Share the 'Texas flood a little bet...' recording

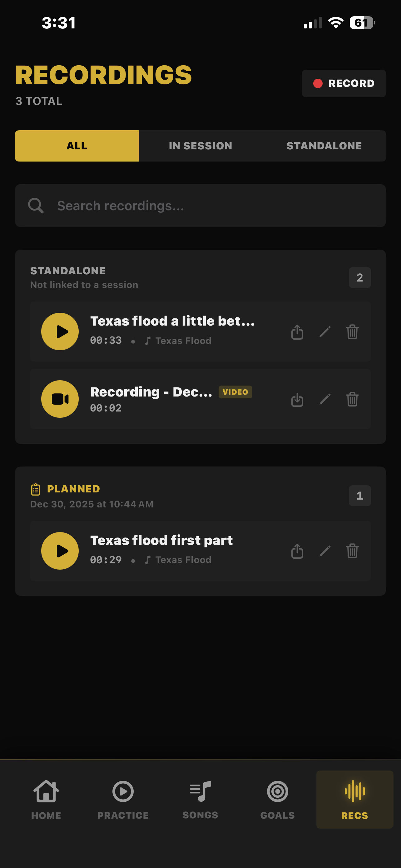[297, 332]
